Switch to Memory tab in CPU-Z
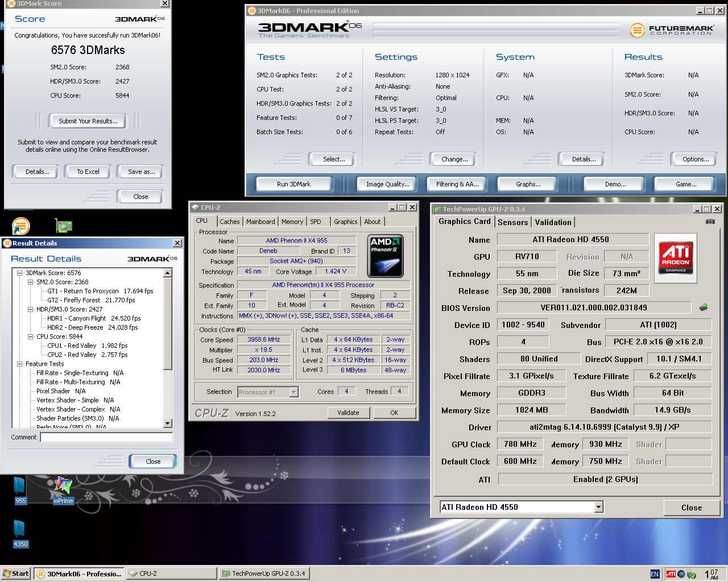The image size is (728, 582). coord(292,222)
